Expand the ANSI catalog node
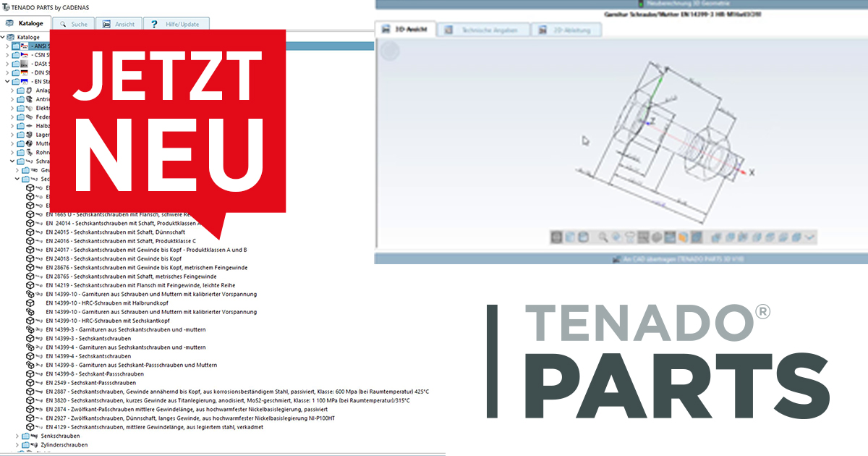Image resolution: width=868 pixels, height=456 pixels. 8,46
